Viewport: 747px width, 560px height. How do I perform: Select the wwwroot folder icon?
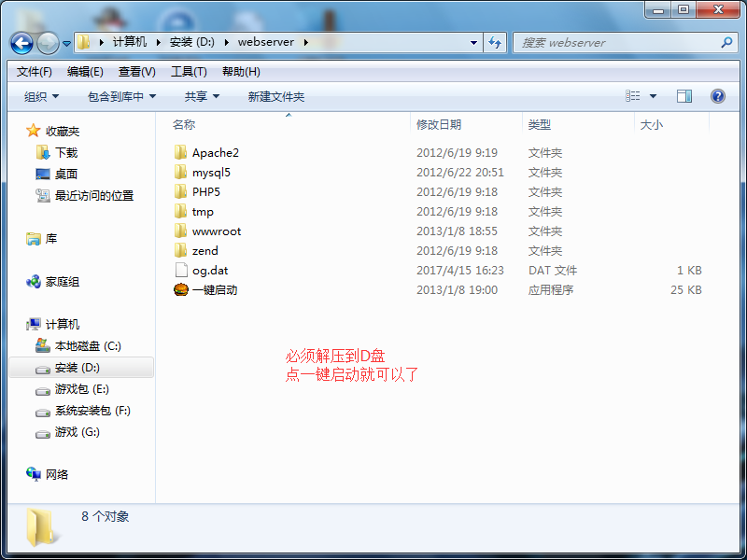tap(180, 231)
